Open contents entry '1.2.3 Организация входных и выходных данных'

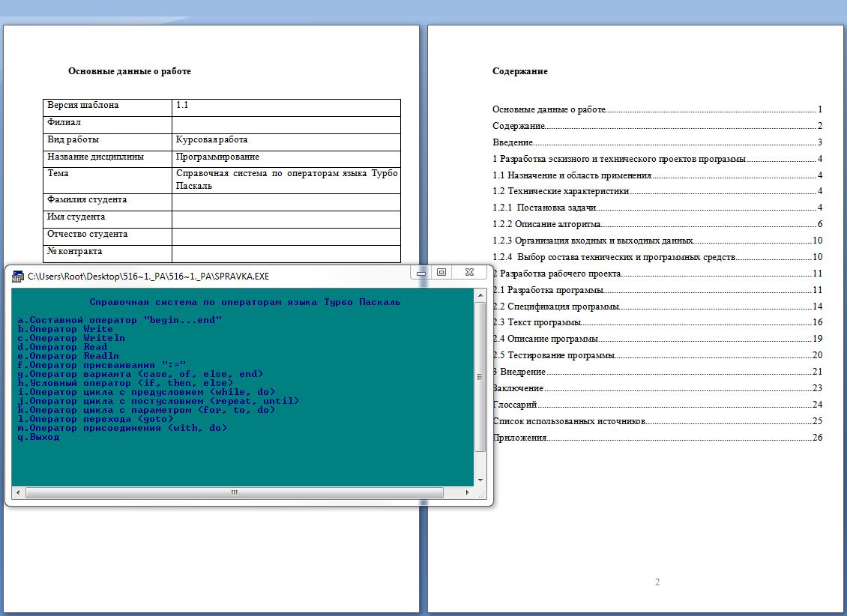[657, 241]
